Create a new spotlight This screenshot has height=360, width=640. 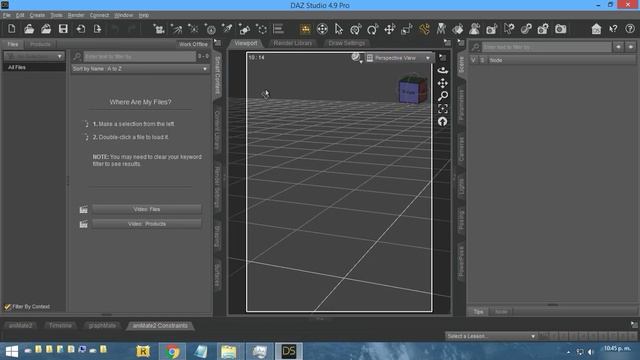point(227,29)
